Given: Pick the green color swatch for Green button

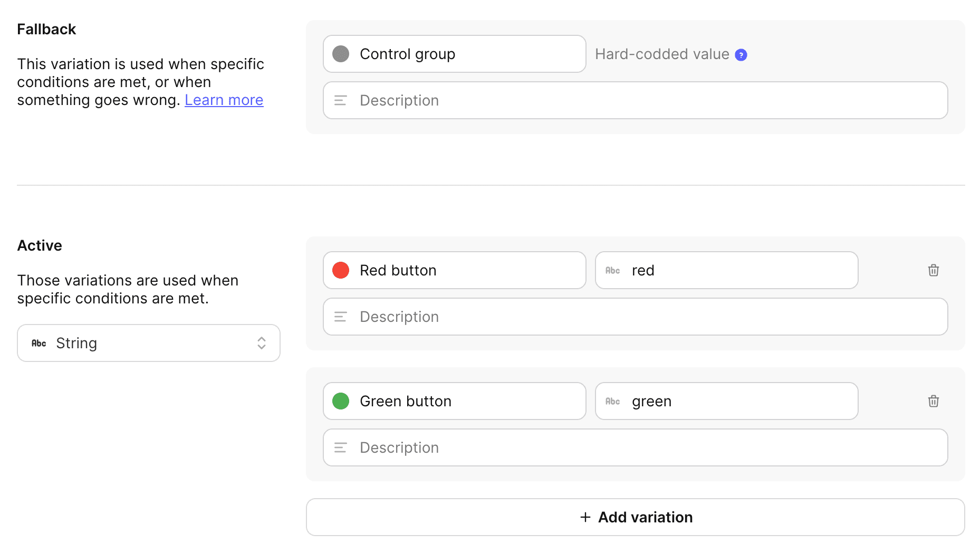Looking at the screenshot, I should point(341,401).
